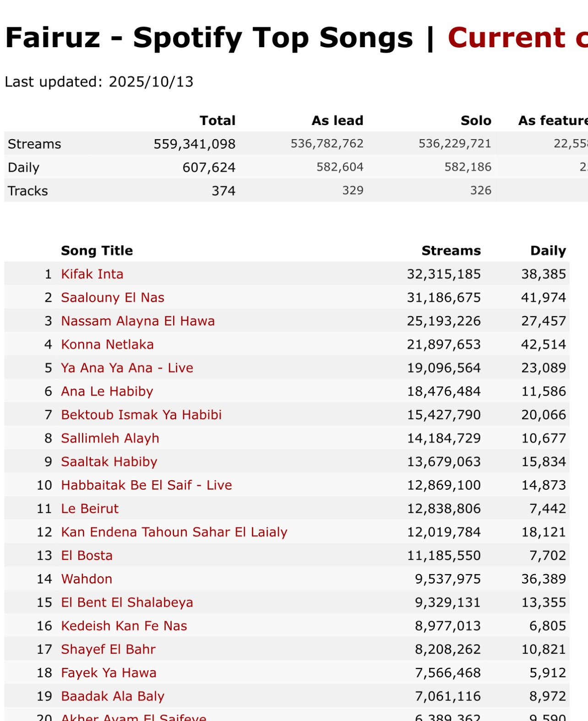Click the Kedeish Kan Fe Nas link
The image size is (588, 721).
(124, 626)
